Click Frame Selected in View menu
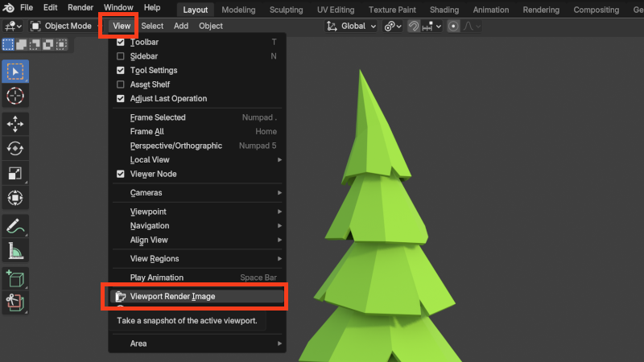Viewport: 644px width, 362px height. click(x=158, y=117)
